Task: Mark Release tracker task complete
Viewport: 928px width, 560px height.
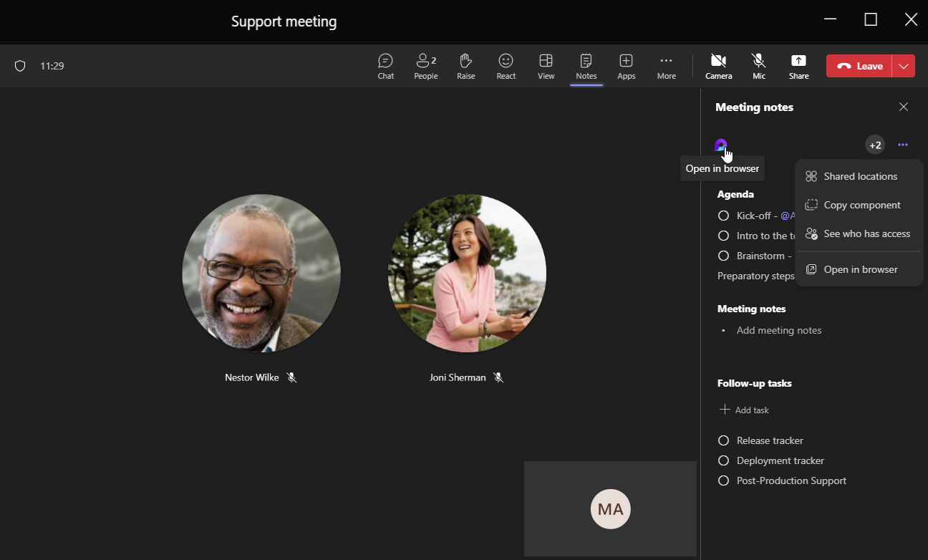Action: (723, 440)
